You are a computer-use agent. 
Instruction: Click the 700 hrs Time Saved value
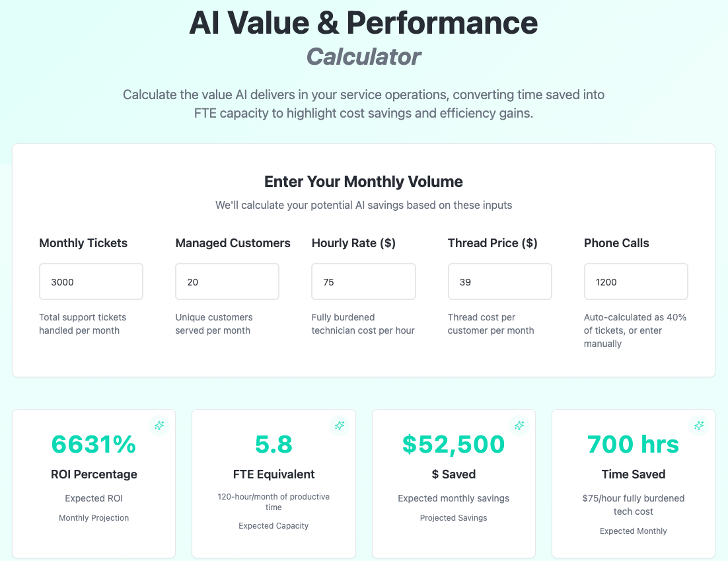(633, 445)
